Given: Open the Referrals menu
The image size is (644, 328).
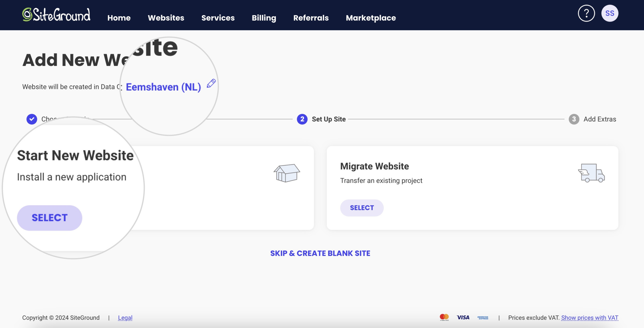Looking at the screenshot, I should [311, 18].
